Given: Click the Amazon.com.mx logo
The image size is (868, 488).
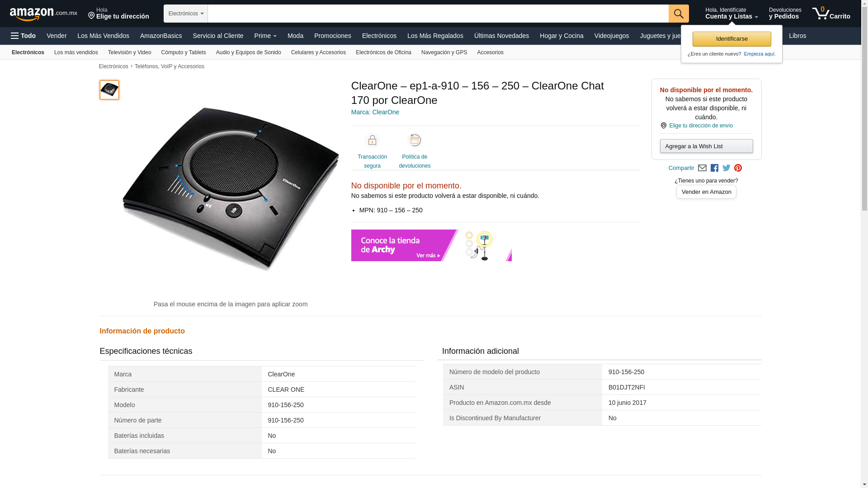Looking at the screenshot, I should coord(43,14).
